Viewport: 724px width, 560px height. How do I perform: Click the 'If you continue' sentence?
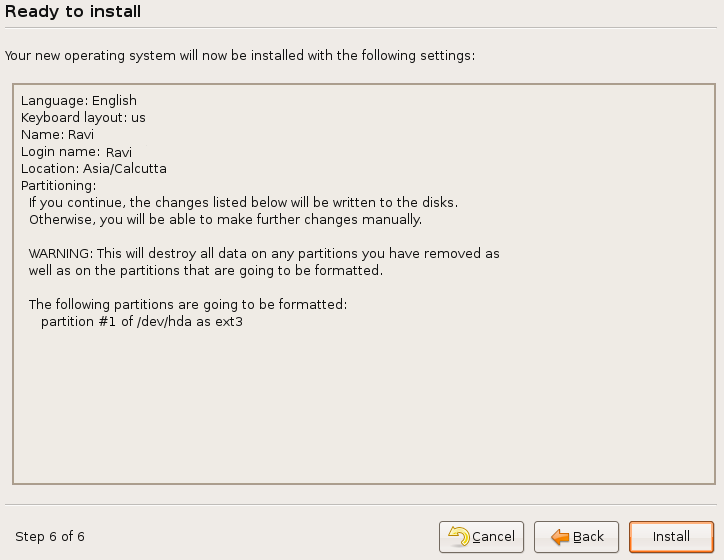[243, 203]
